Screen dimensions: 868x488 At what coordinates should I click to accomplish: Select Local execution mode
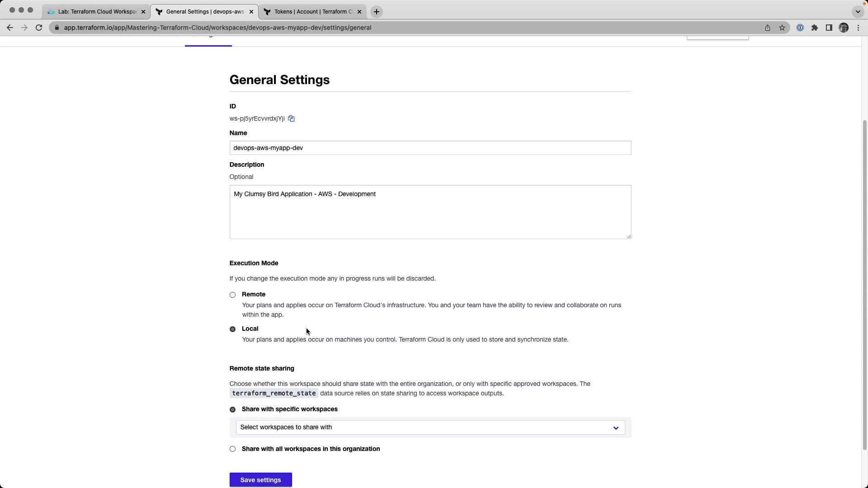(233, 329)
